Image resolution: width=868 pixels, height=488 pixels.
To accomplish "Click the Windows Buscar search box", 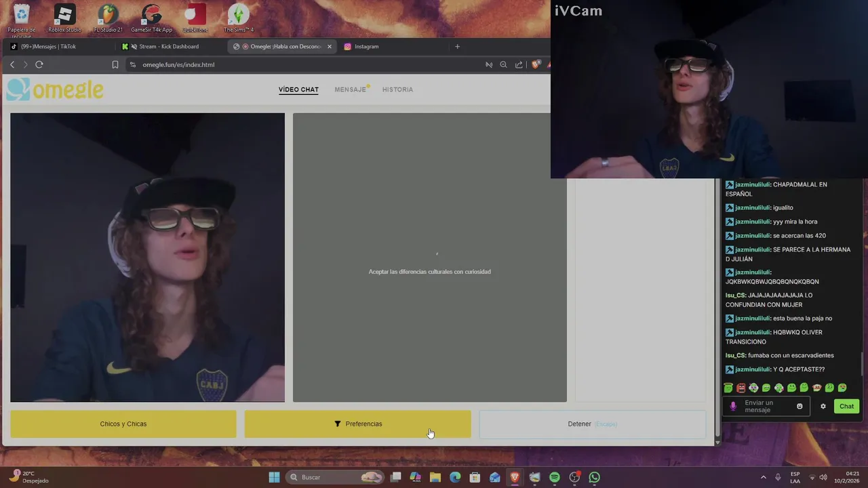I will pos(336,477).
